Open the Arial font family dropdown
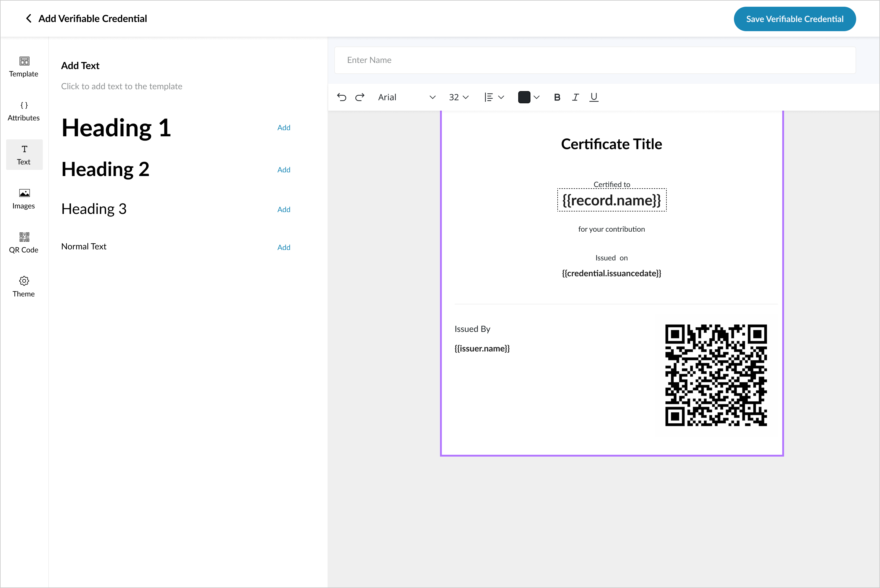 pos(406,97)
